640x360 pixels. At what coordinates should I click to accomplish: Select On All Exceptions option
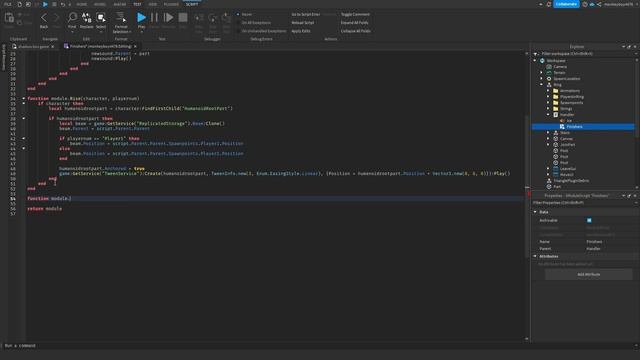(x=253, y=23)
